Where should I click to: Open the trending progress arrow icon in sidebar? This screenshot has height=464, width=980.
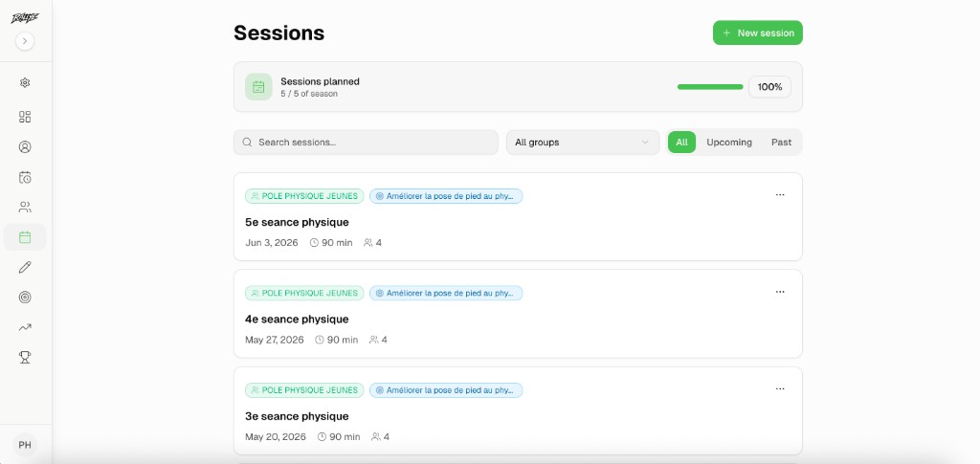coord(25,327)
